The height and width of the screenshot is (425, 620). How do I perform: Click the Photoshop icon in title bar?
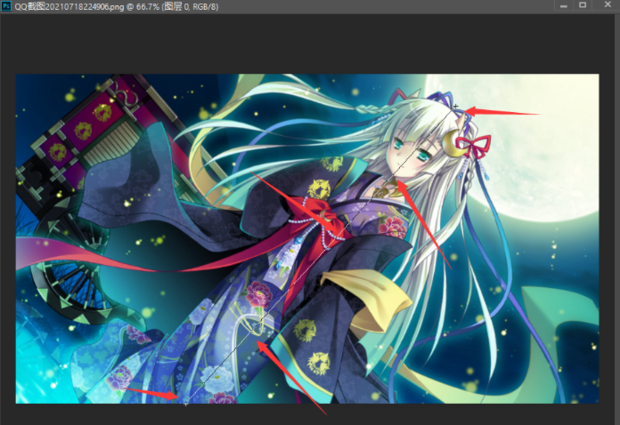pyautogui.click(x=6, y=6)
